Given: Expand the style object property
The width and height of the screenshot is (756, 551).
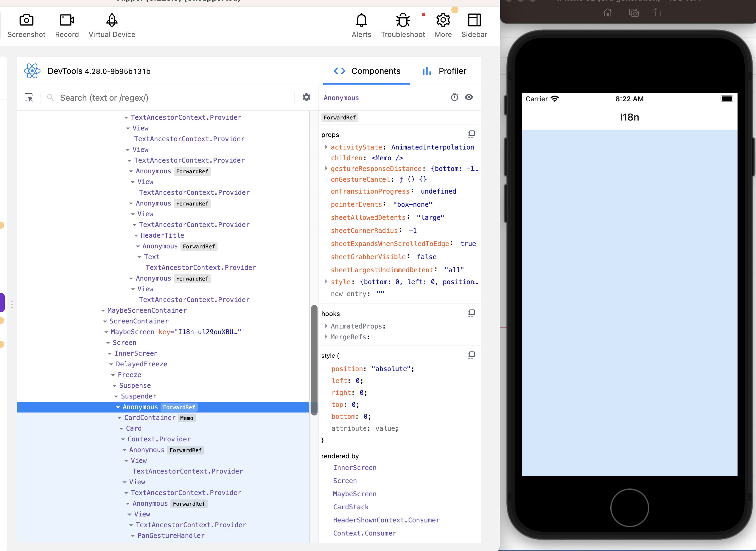Looking at the screenshot, I should (x=327, y=282).
